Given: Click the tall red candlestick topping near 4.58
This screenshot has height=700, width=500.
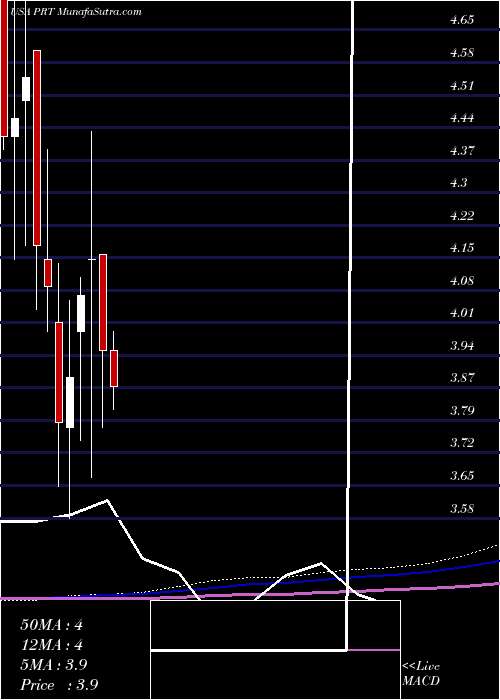Looking at the screenshot, I should 37,148.
